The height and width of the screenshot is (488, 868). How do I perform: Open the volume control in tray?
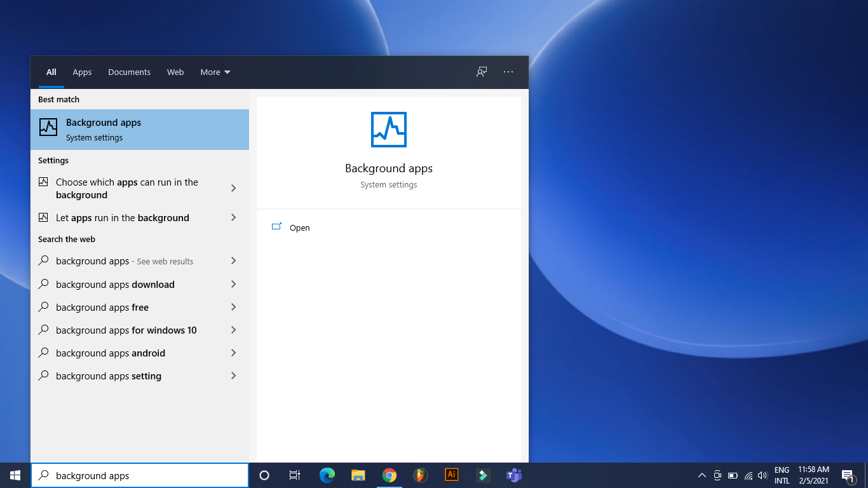763,475
